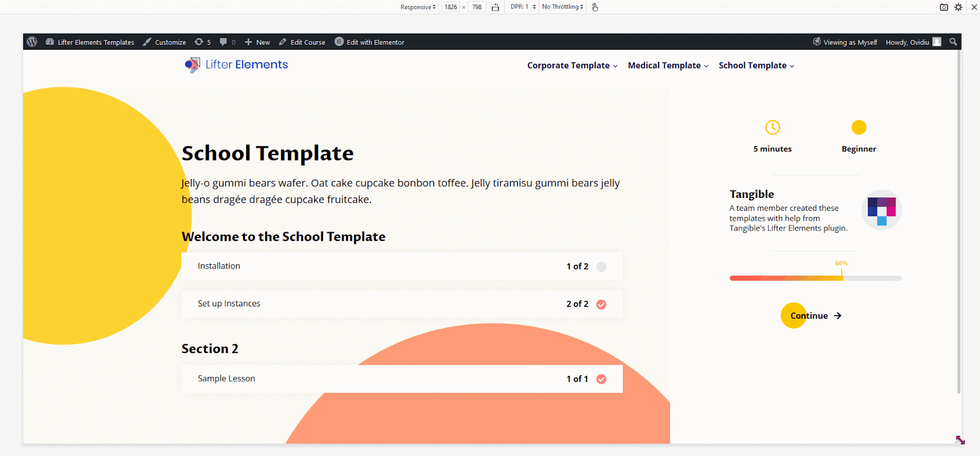980x456 pixels.
Task: Open the Viewing as Myself option
Action: (x=845, y=42)
